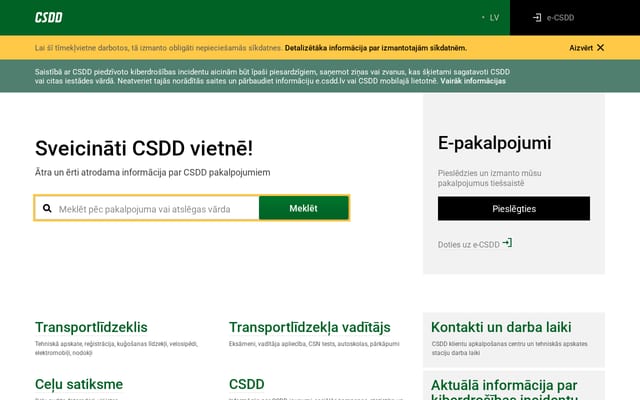
Task: Focus the service search input field
Action: [147, 209]
